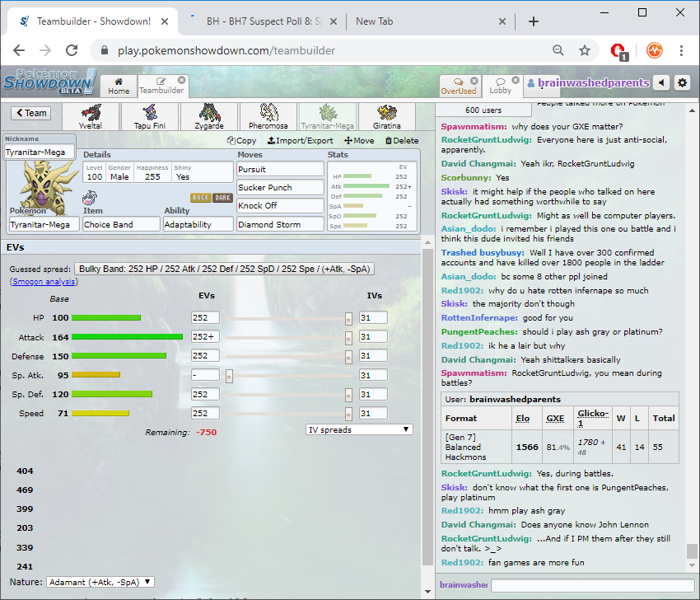Edit the Knock Off move slot
This screenshot has height=600, width=700.
click(280, 206)
